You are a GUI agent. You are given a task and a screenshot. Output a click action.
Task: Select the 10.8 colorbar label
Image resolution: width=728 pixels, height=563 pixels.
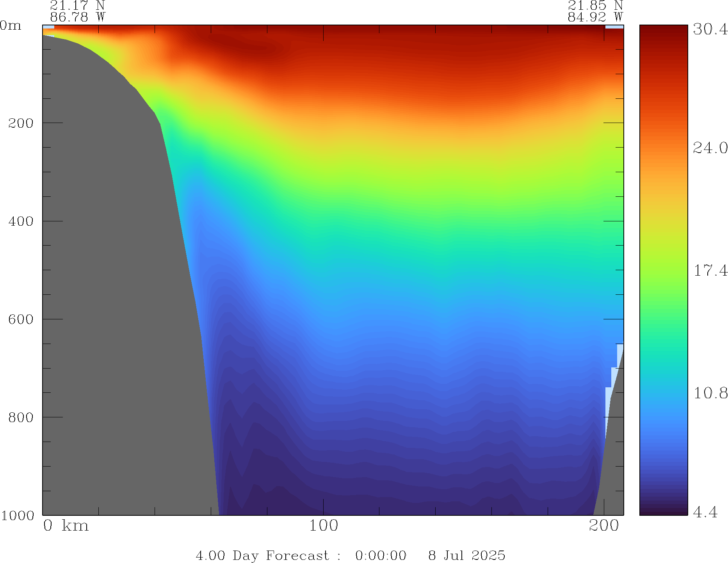[x=710, y=393]
